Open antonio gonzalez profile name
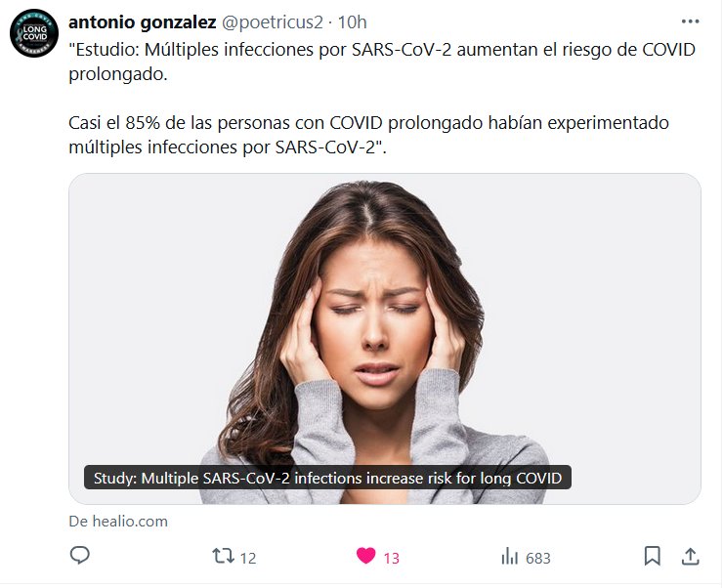 (x=143, y=22)
